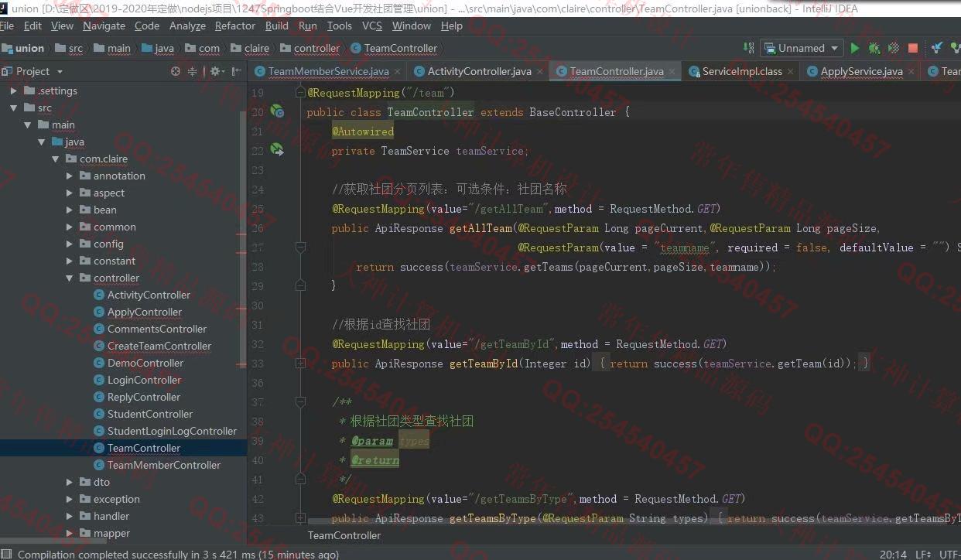The height and width of the screenshot is (560, 961).
Task: Click the TeamController breadcrumb below the editor
Action: click(x=344, y=535)
